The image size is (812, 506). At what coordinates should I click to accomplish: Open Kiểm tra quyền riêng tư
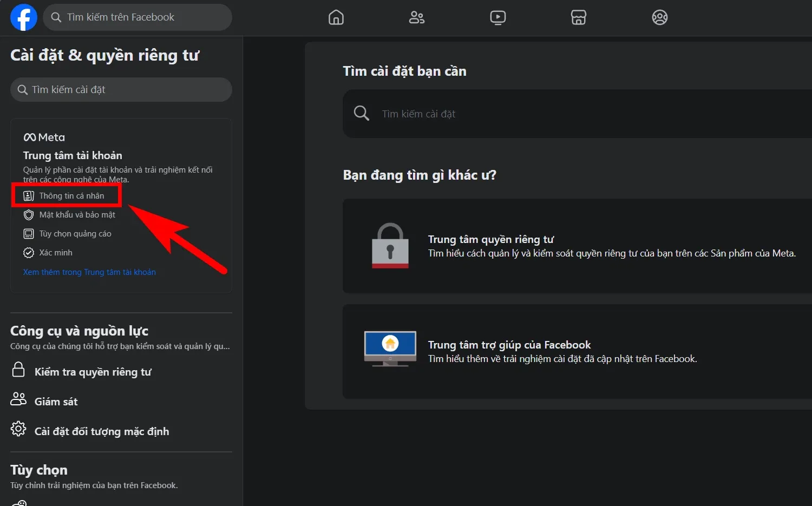pyautogui.click(x=93, y=372)
